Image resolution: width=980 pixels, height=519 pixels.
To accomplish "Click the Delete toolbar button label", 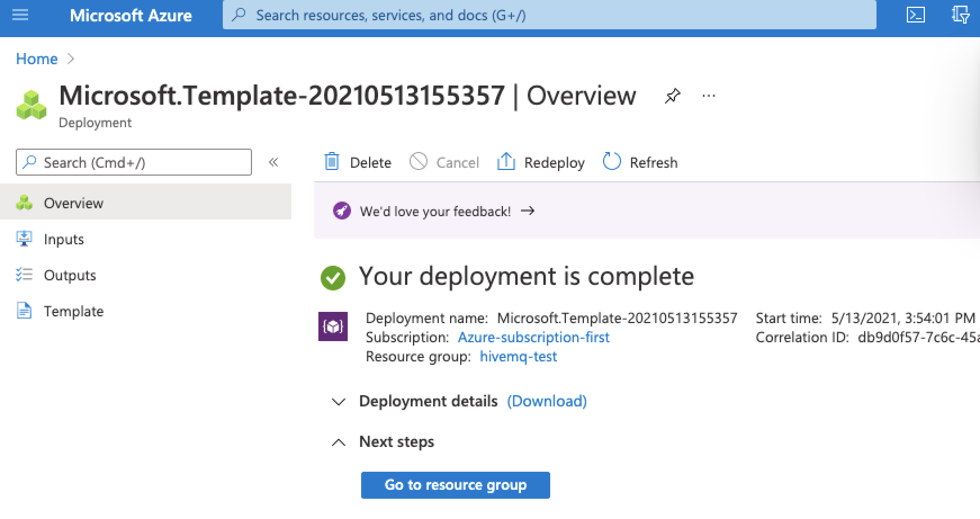I will point(371,163).
